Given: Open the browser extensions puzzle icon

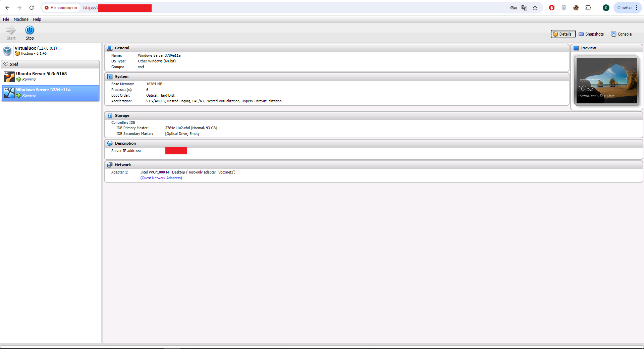Looking at the screenshot, I should tap(588, 8).
